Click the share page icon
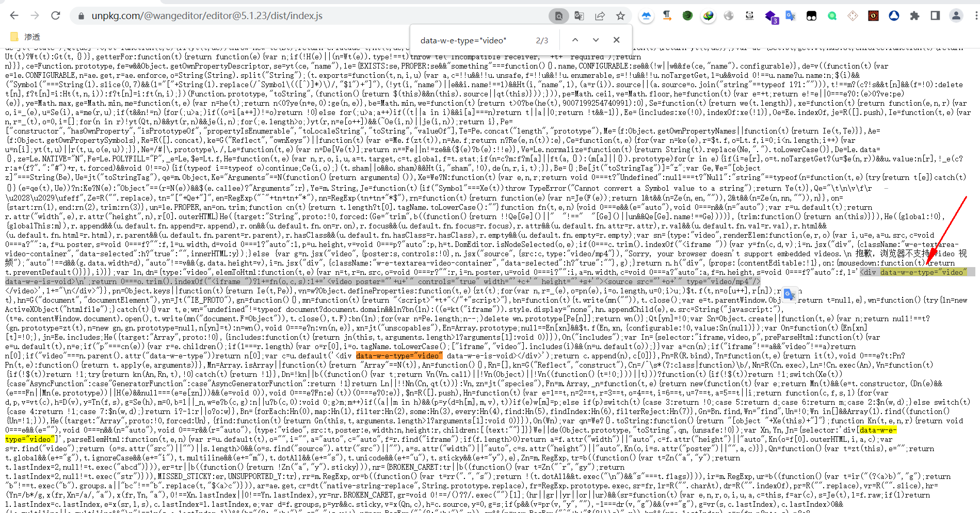980x513 pixels. [x=600, y=16]
